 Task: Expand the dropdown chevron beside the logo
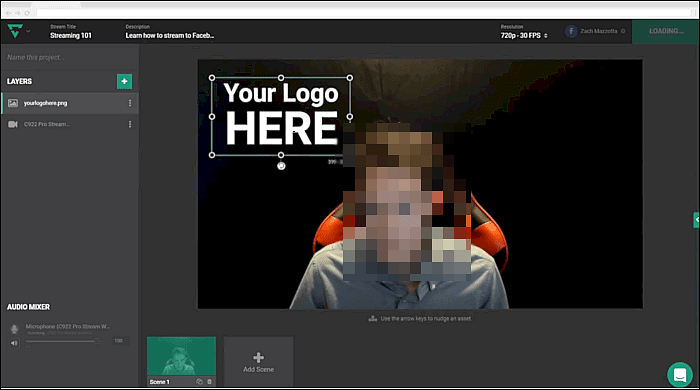28,31
